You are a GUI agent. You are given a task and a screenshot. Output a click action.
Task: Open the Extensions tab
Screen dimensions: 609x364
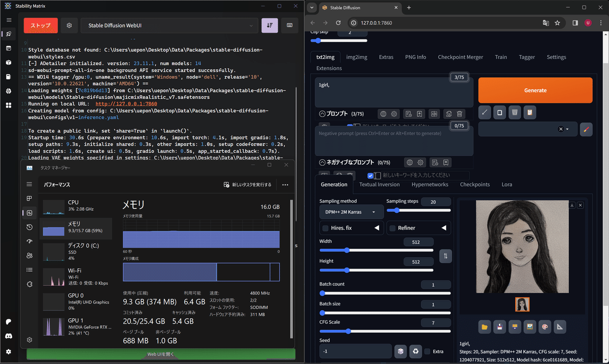coord(329,68)
